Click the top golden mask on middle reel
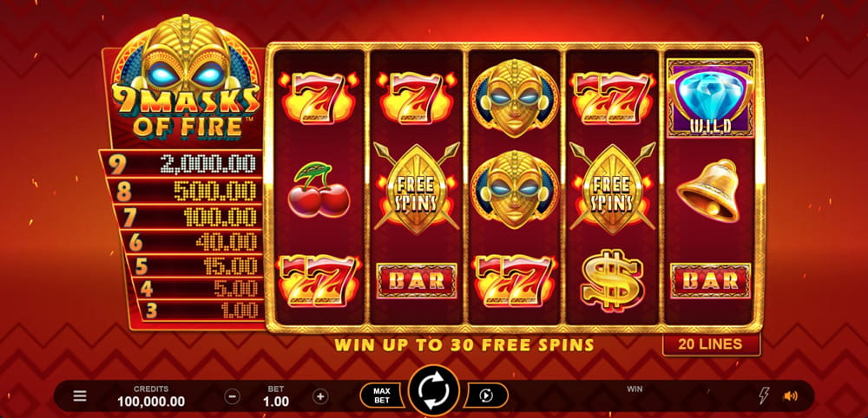 click(x=515, y=98)
